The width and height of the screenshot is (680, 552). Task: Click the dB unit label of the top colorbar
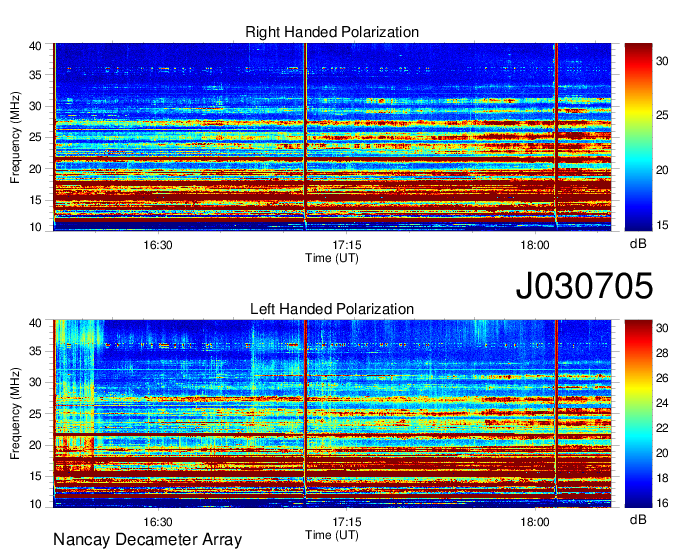click(638, 244)
